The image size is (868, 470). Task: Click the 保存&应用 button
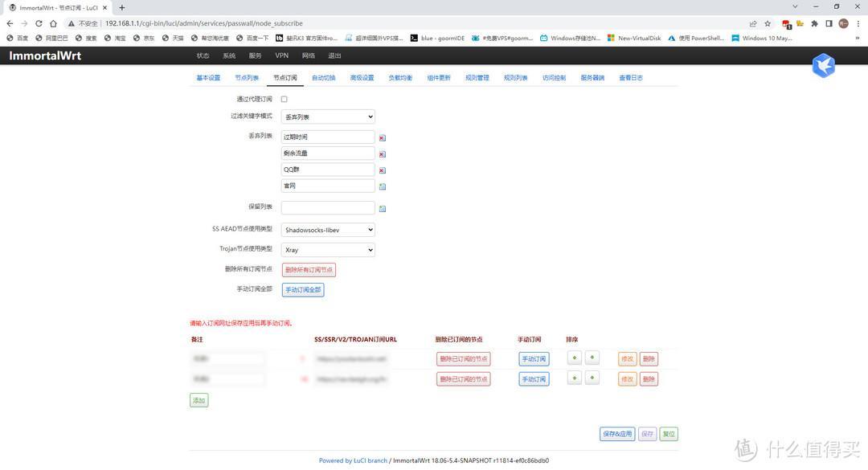[616, 434]
